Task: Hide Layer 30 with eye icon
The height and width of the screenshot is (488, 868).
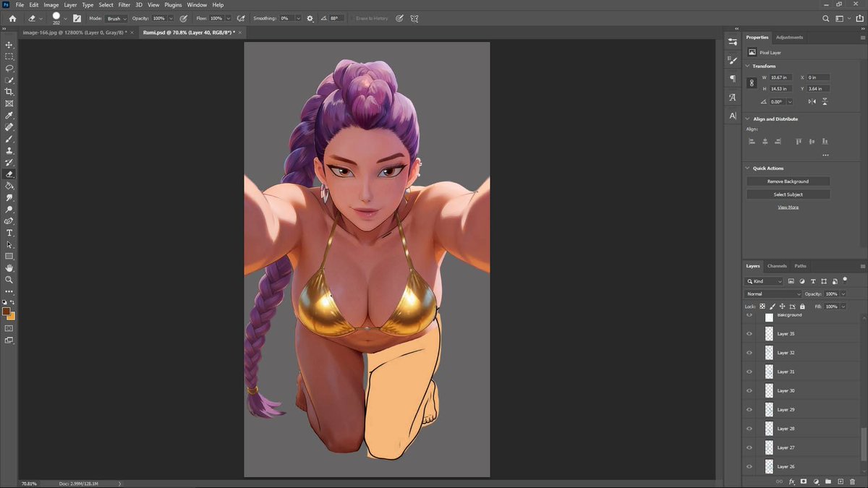Action: pos(749,390)
